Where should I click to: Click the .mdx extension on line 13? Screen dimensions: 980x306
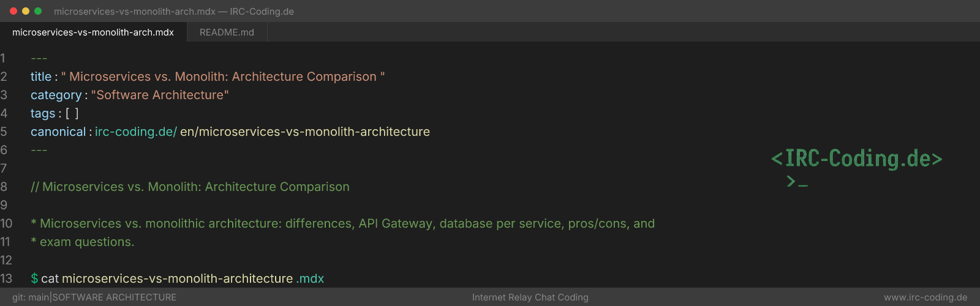(x=310, y=278)
